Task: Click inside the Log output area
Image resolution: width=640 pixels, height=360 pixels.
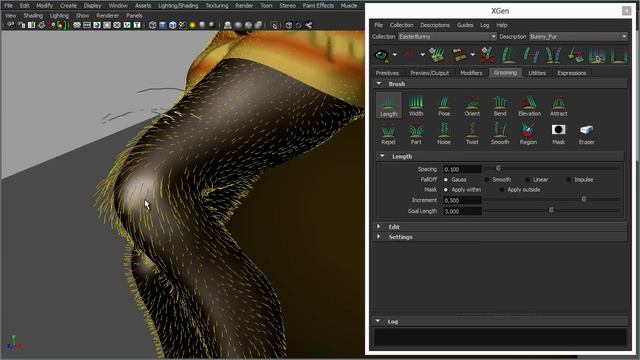Action: pos(500,338)
